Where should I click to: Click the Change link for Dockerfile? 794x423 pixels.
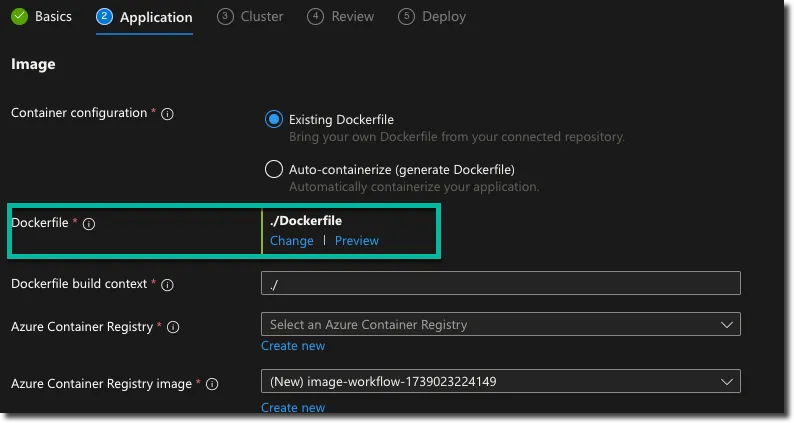pos(292,241)
